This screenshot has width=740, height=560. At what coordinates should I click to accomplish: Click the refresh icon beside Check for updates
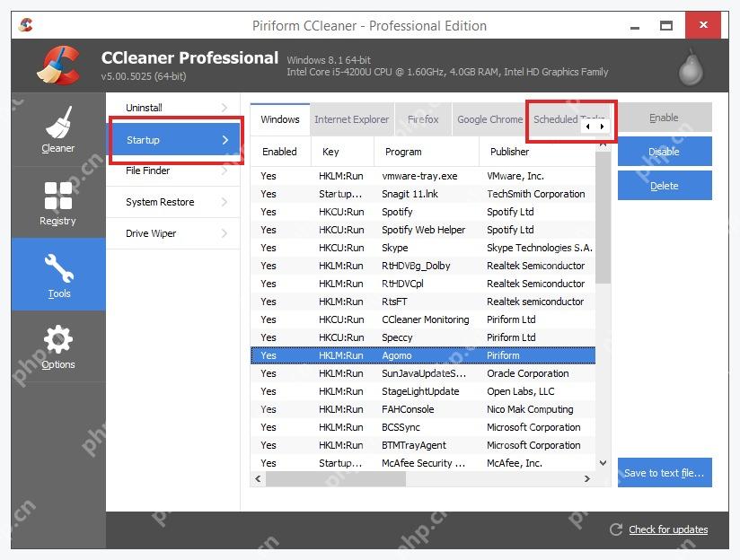pos(615,529)
